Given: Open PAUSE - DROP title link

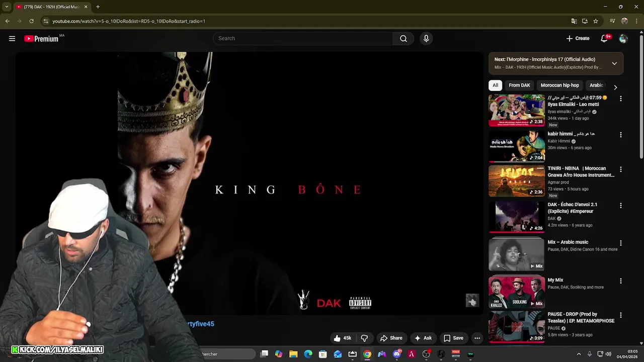Looking at the screenshot, I should click(581, 318).
